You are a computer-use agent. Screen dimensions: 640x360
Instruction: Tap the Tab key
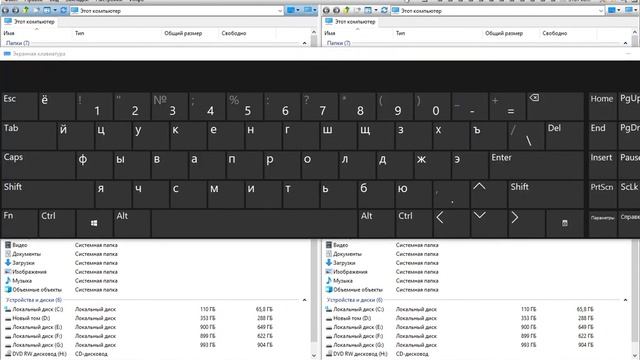(29, 135)
